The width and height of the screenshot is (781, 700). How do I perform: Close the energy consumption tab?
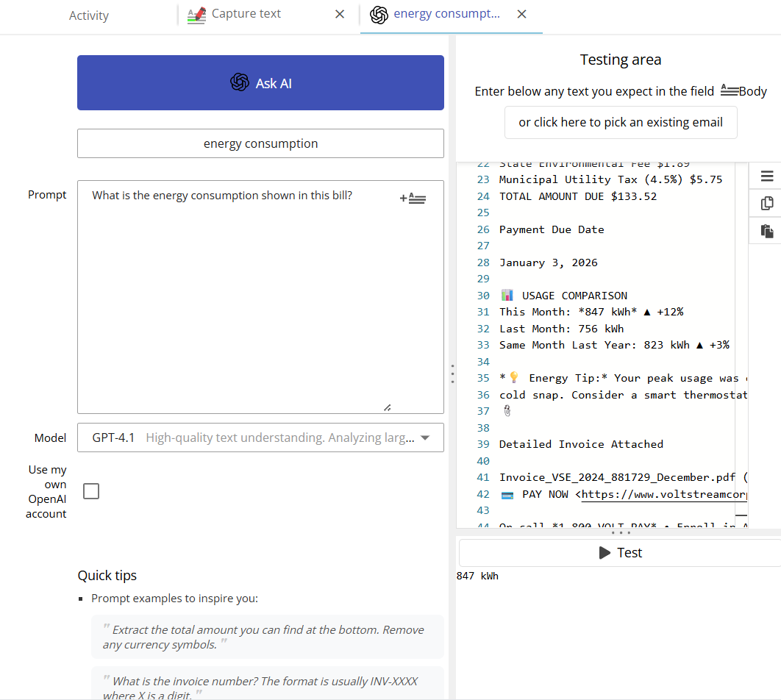(x=521, y=14)
